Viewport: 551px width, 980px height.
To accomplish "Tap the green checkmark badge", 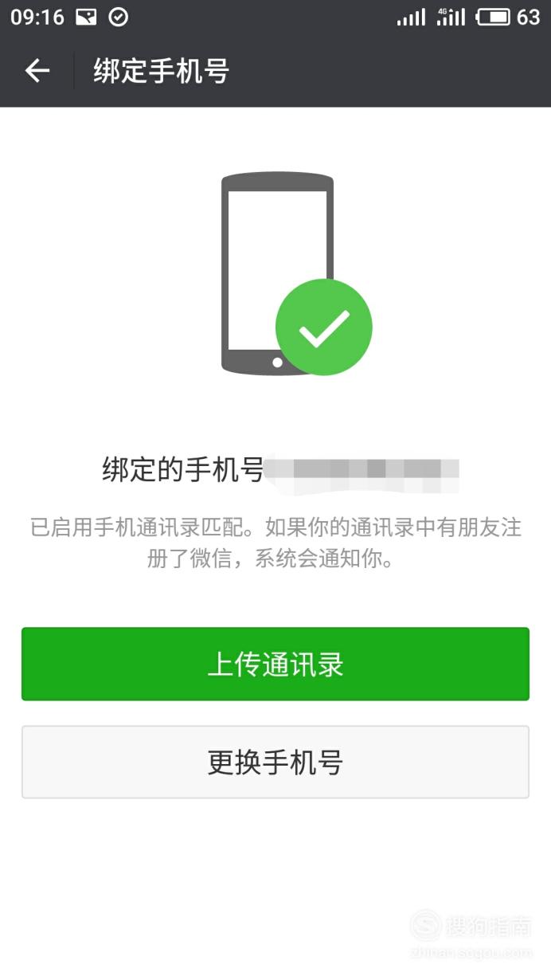I will (x=323, y=327).
